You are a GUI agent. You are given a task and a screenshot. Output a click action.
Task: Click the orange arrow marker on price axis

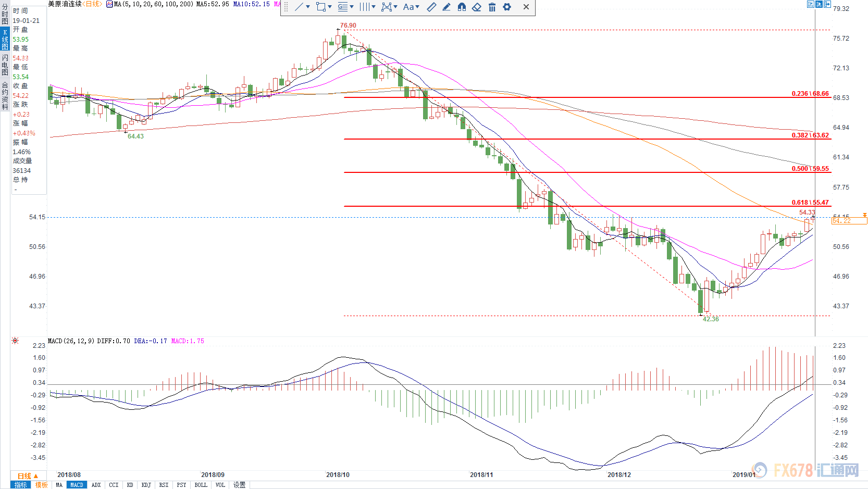click(x=865, y=215)
